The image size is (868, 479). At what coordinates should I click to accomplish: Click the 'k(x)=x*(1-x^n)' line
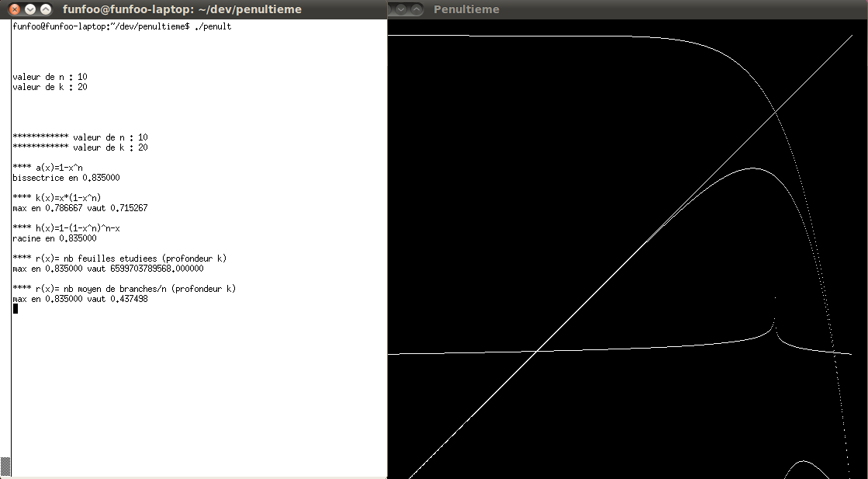point(57,198)
